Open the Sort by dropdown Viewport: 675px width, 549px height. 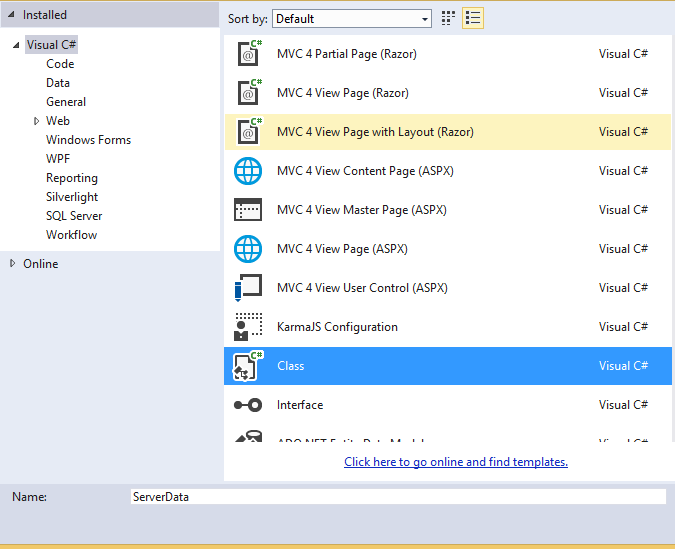[352, 19]
